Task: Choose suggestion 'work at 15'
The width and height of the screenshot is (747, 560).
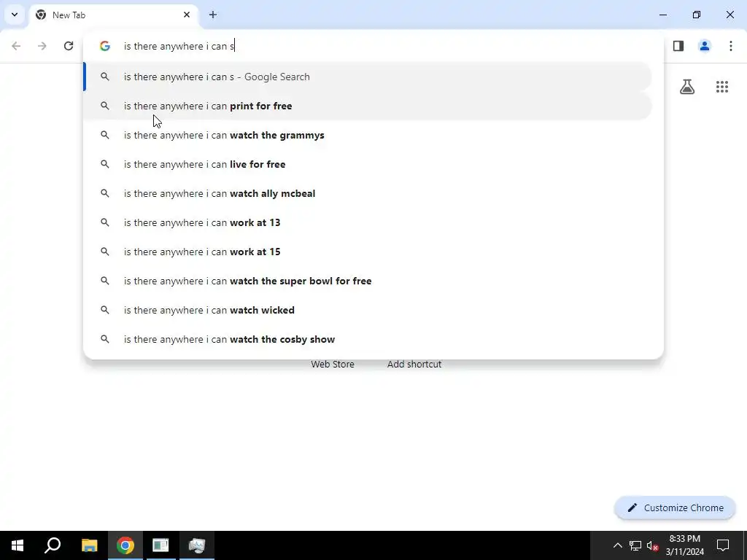Action: click(x=368, y=252)
